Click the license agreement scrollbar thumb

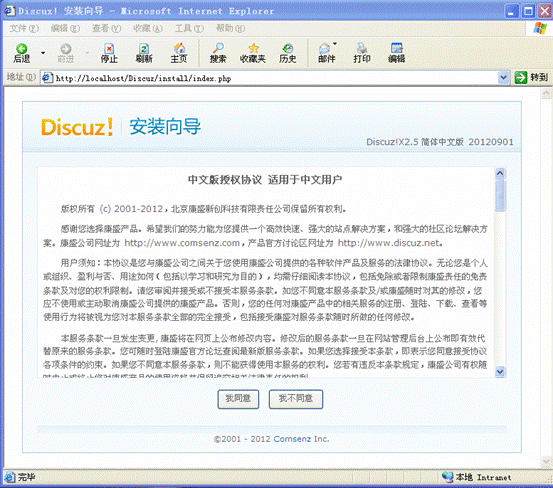click(x=500, y=195)
